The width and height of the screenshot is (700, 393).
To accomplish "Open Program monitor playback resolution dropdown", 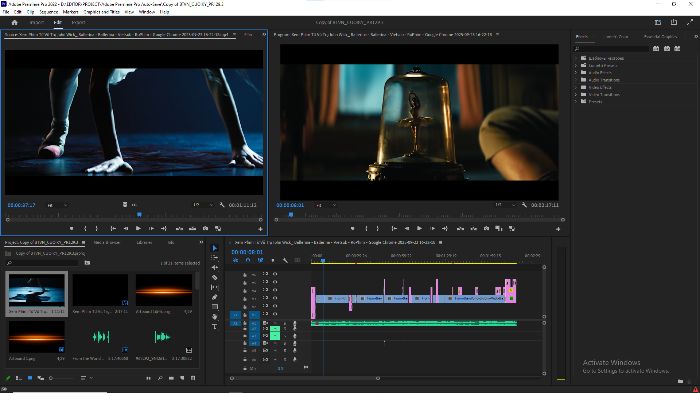I will [x=505, y=205].
